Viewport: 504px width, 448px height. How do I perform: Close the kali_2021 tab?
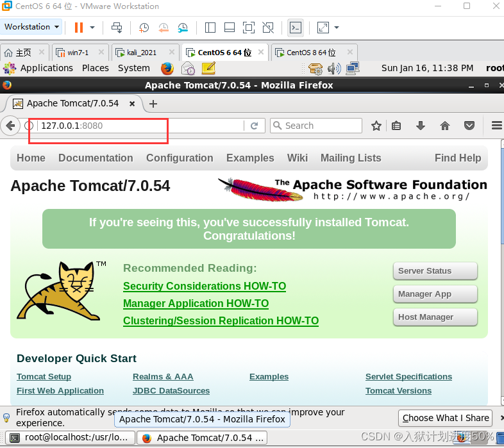point(172,52)
